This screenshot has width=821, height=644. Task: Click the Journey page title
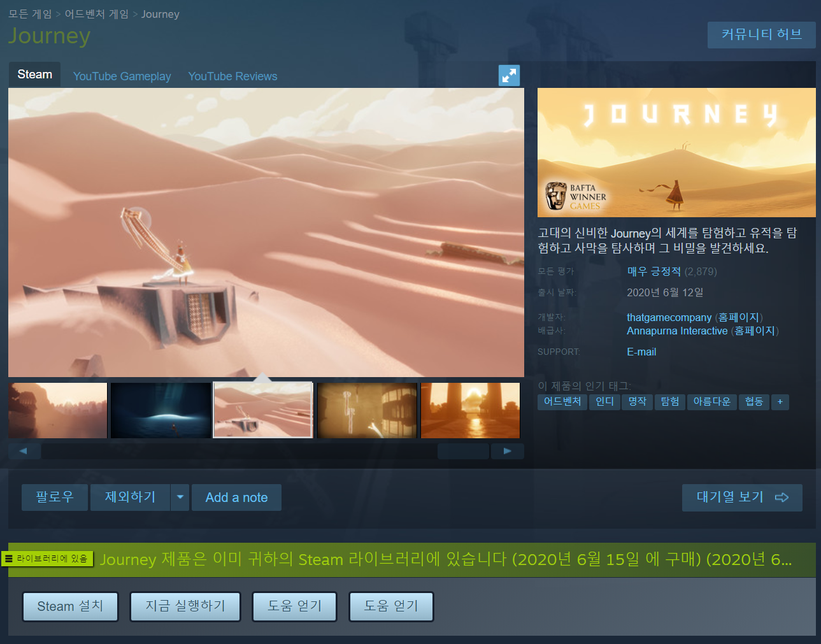click(49, 36)
